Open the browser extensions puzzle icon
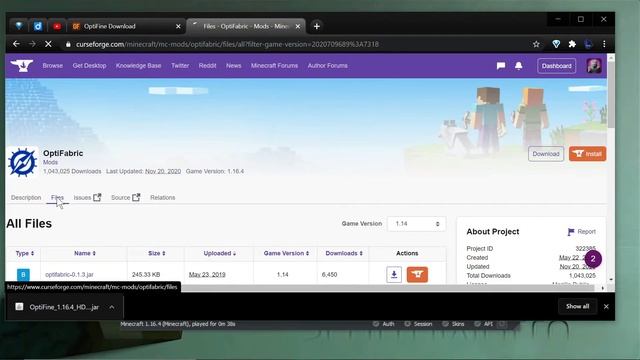 (x=572, y=44)
